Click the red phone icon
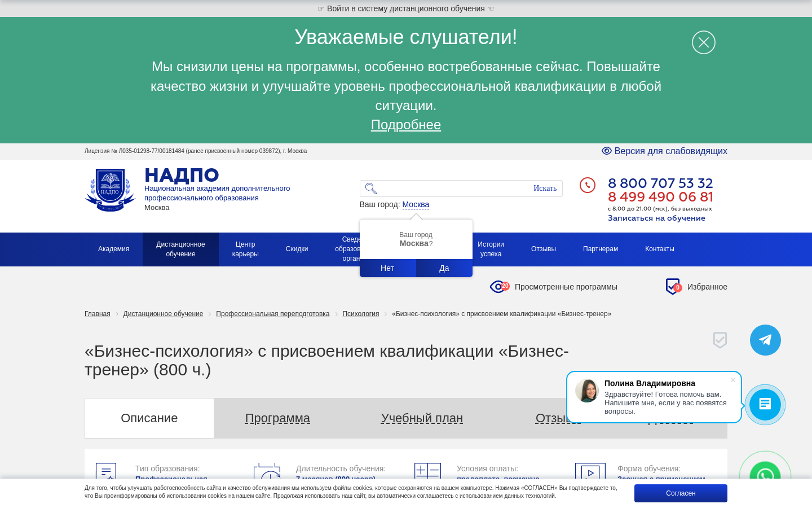Image resolution: width=812 pixels, height=508 pixels. point(588,185)
